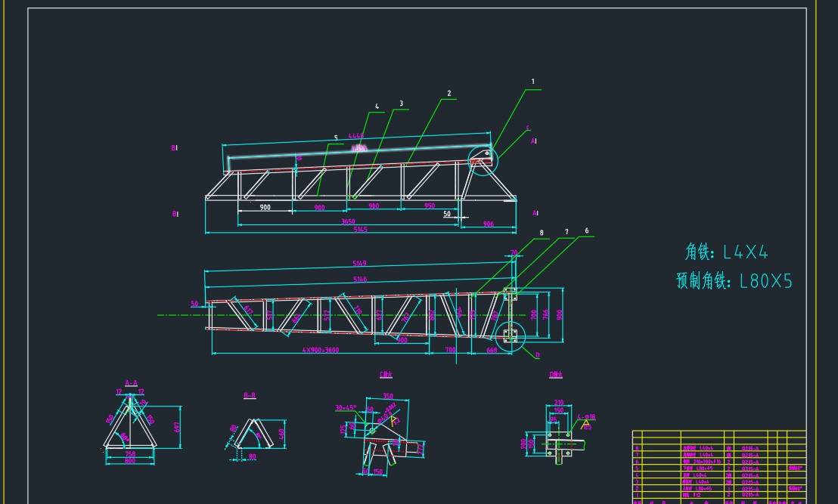Pick the 758 dimension in section A-A
This screenshot has width=838, height=504.
(130, 454)
